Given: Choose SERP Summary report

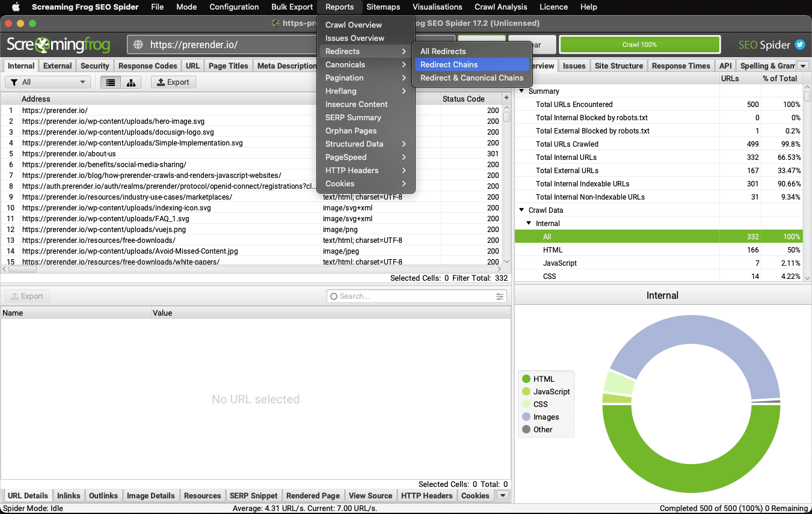Looking at the screenshot, I should pyautogui.click(x=366, y=118).
